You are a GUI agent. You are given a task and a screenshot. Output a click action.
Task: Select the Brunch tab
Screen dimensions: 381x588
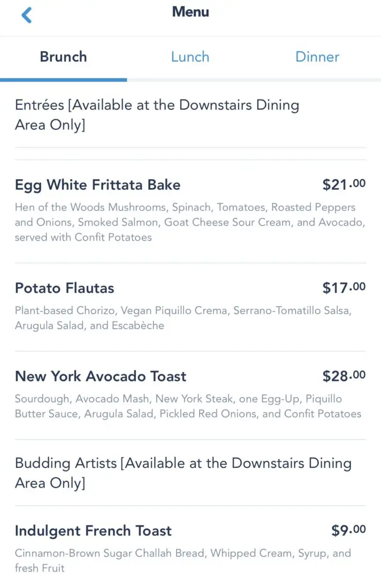[63, 57]
